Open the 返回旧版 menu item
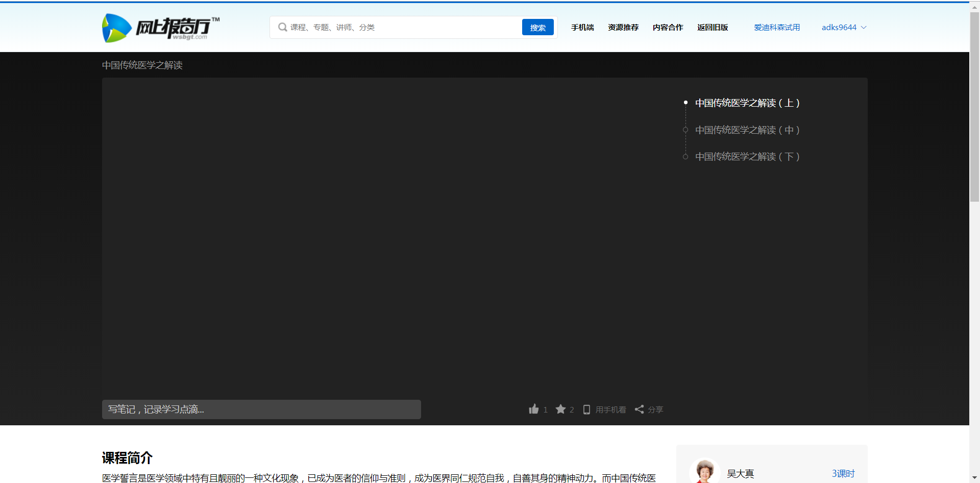The image size is (980, 483). pyautogui.click(x=713, y=28)
